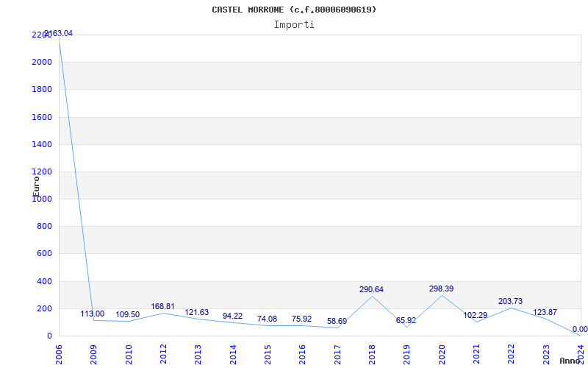Click the 800 y-axis tick label

pyautogui.click(x=44, y=227)
